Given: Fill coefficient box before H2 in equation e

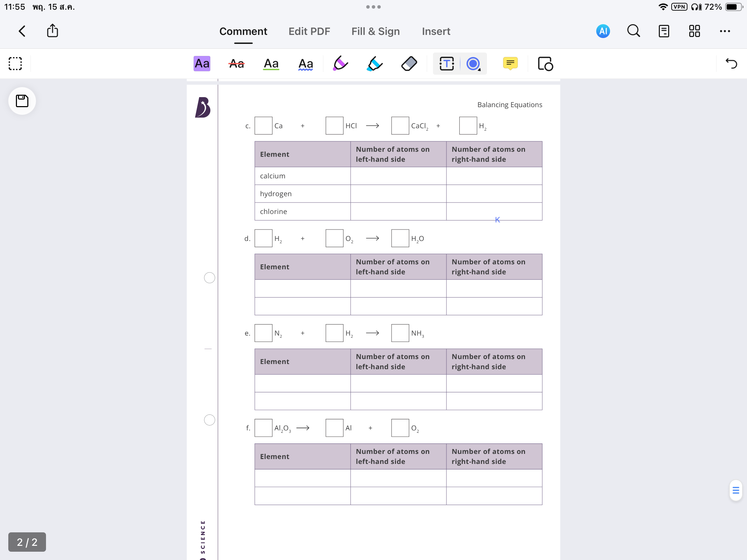Looking at the screenshot, I should 334,333.
